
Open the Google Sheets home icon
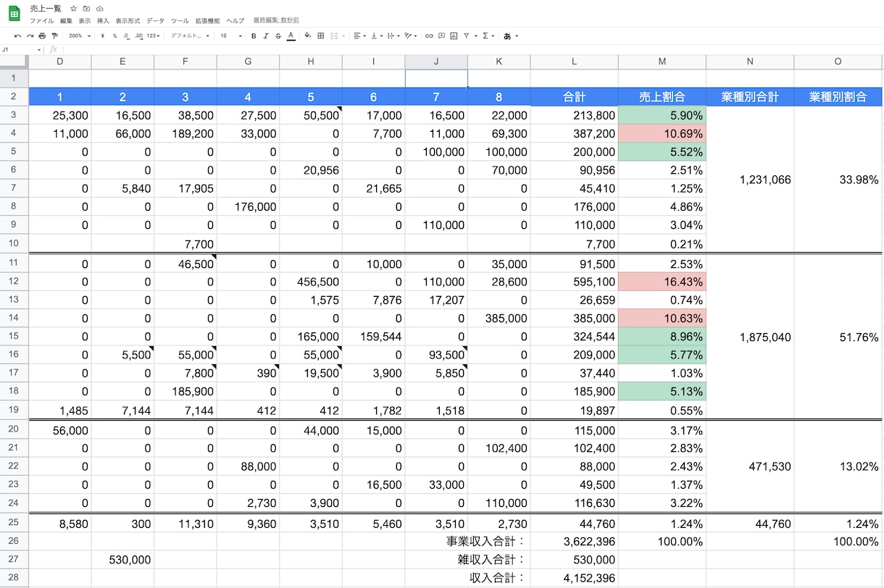coord(14,14)
